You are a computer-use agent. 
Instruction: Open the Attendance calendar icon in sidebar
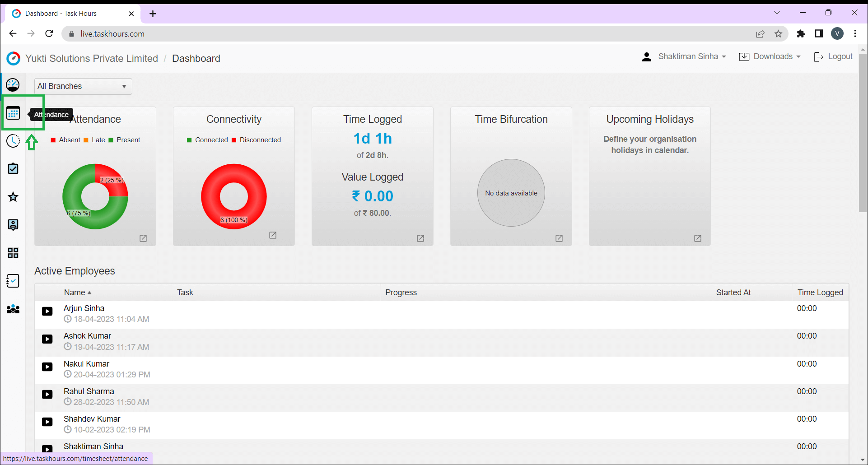pos(13,113)
